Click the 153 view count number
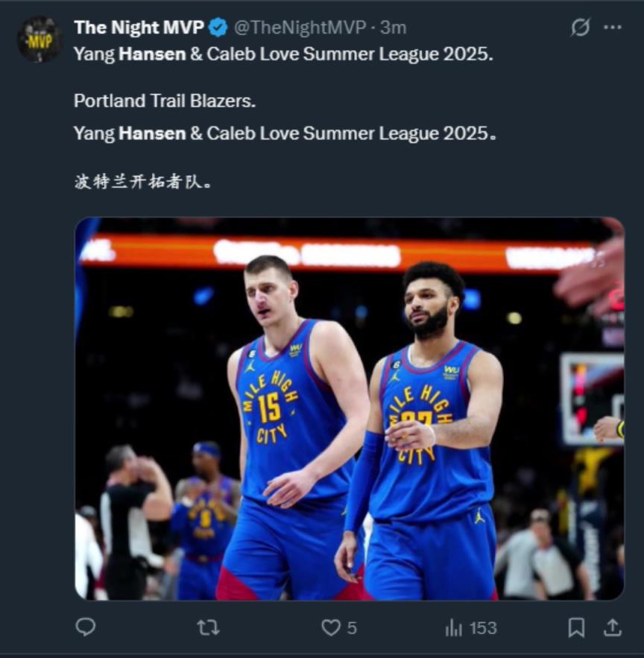 coord(483,628)
